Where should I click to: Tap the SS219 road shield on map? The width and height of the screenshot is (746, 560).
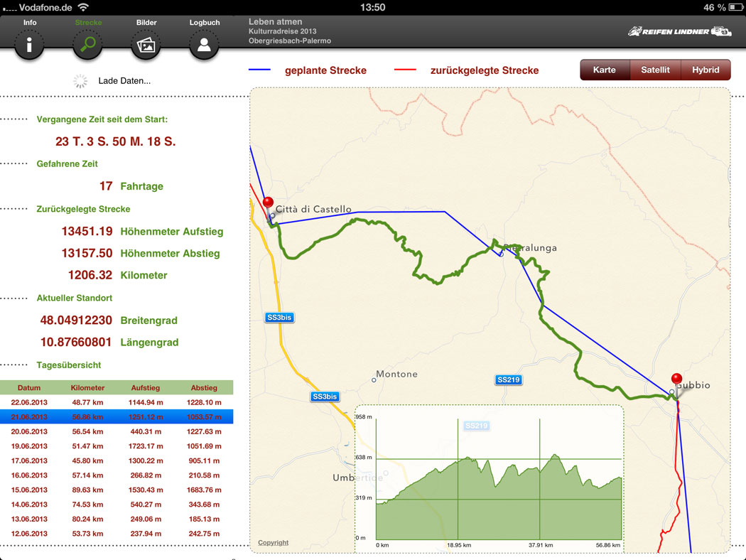[509, 379]
